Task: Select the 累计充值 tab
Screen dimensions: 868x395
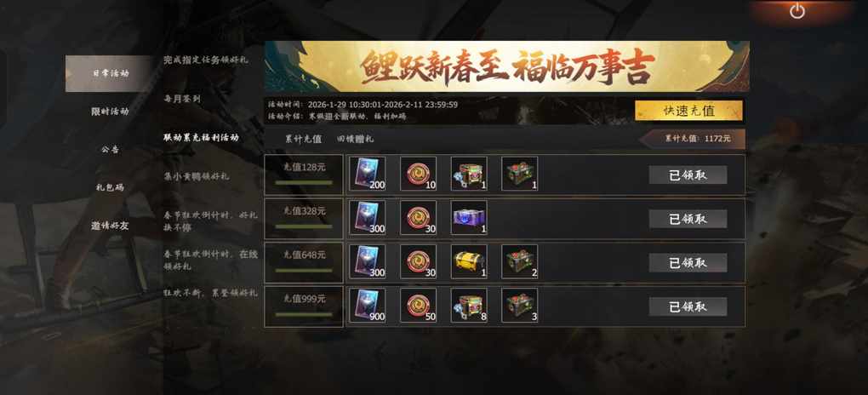Action: 303,139
